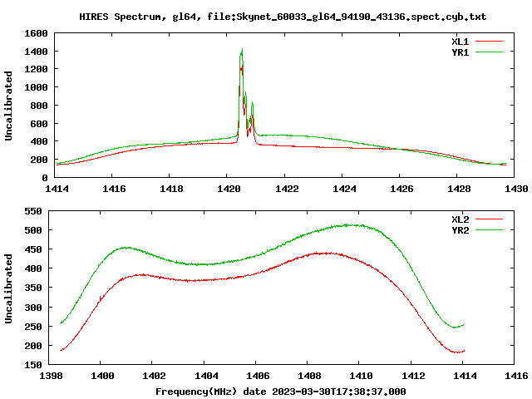Click the green YR1 legend line sample
The height and width of the screenshot is (399, 532).
tap(489, 52)
